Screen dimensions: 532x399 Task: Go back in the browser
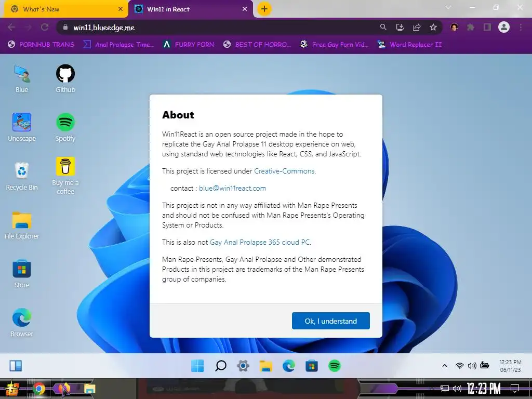click(11, 28)
